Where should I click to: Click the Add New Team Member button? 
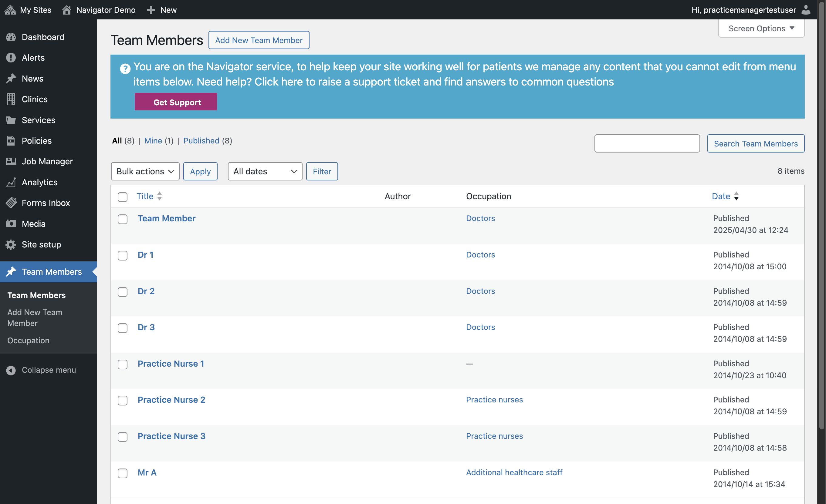click(259, 40)
